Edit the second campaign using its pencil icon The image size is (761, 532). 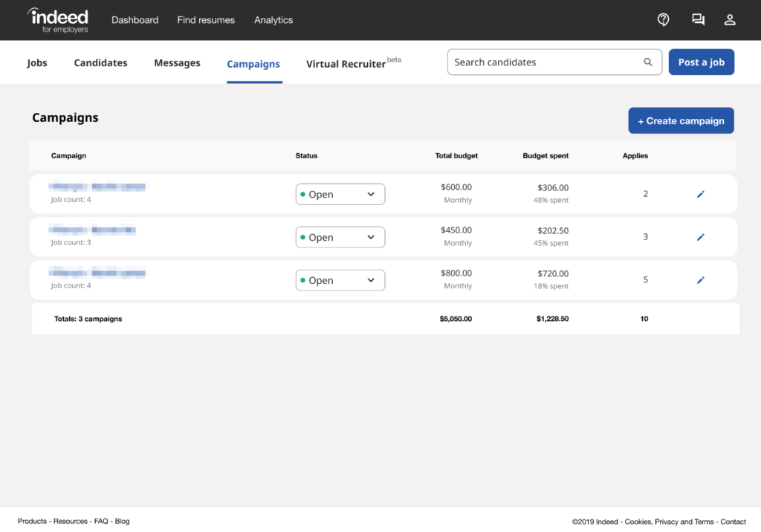tap(700, 237)
